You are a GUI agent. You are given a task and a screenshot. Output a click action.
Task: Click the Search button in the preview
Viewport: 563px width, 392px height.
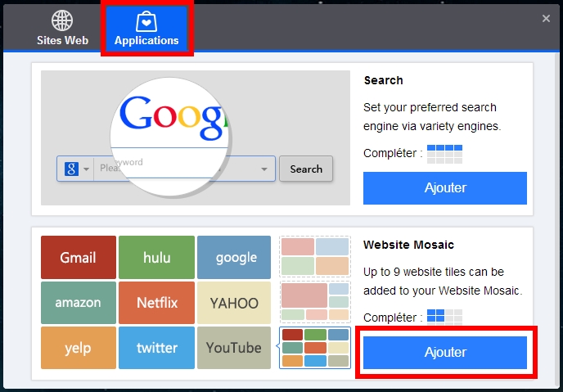click(306, 169)
